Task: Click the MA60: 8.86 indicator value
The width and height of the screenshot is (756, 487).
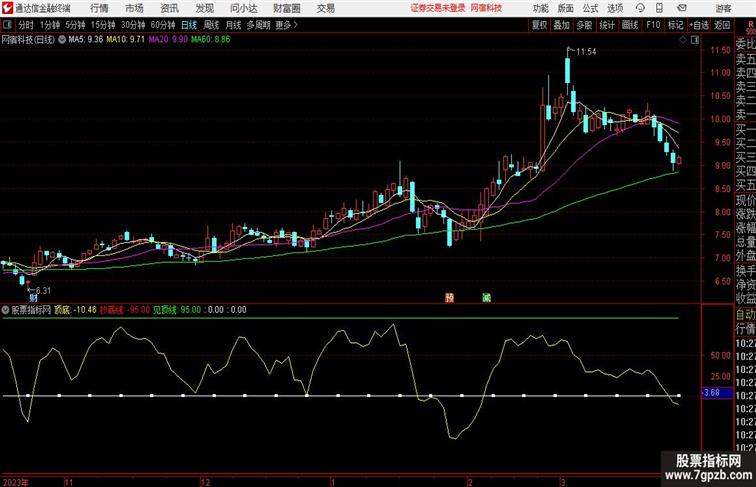Action: click(x=210, y=40)
